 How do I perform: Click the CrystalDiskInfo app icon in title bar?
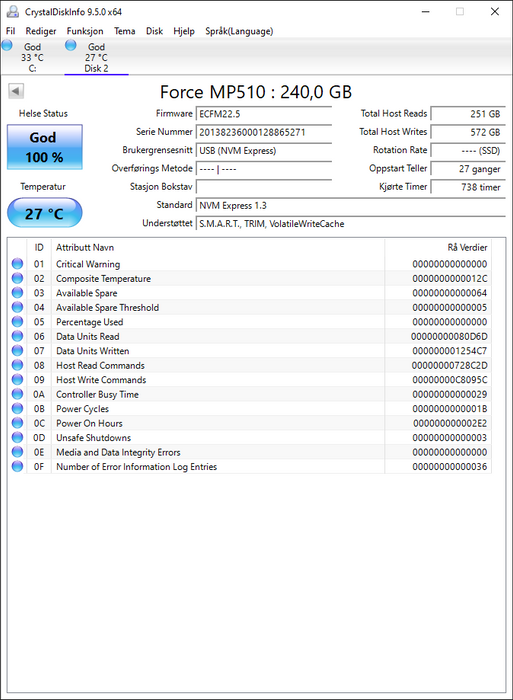(x=13, y=12)
